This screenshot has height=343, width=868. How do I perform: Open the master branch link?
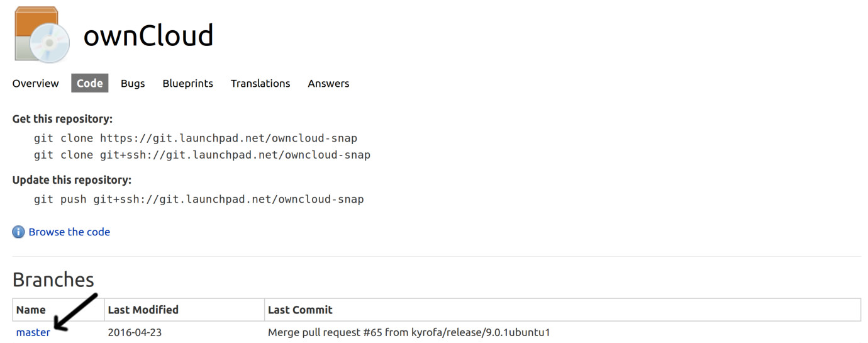point(33,332)
